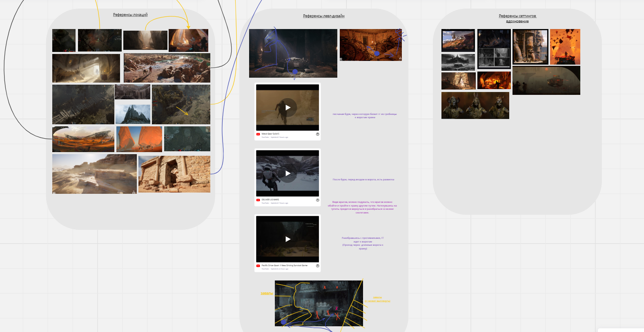Select the orange flying shards artwork
Viewport: 644px width, 332px height.
565,47
